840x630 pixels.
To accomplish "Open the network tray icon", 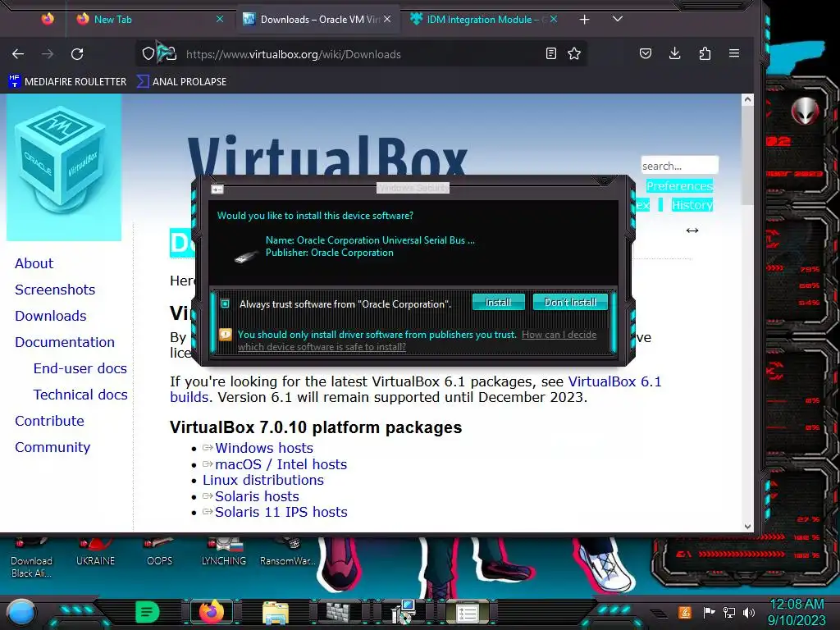I will [x=728, y=612].
